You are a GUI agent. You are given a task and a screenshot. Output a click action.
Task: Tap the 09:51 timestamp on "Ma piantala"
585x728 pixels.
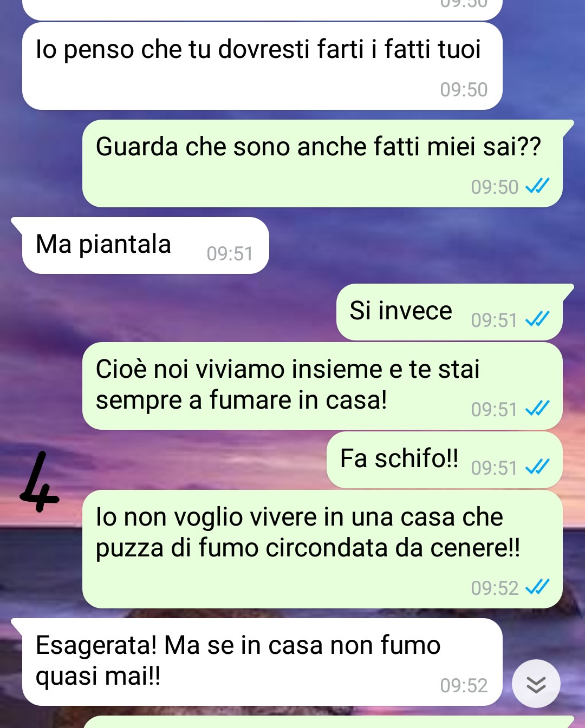click(230, 253)
